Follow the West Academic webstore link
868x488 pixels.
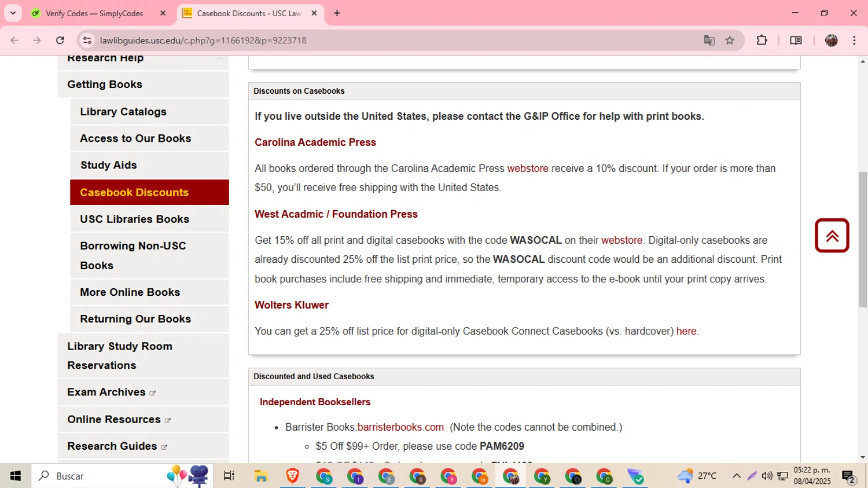pos(621,240)
